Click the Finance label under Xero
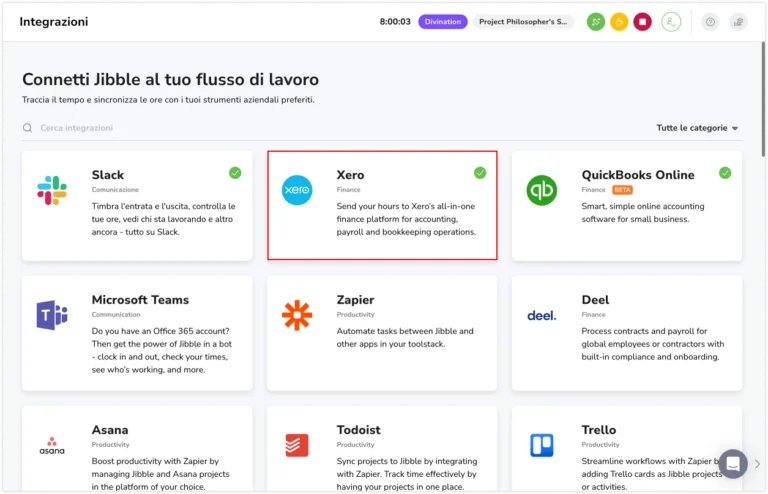 pos(348,189)
